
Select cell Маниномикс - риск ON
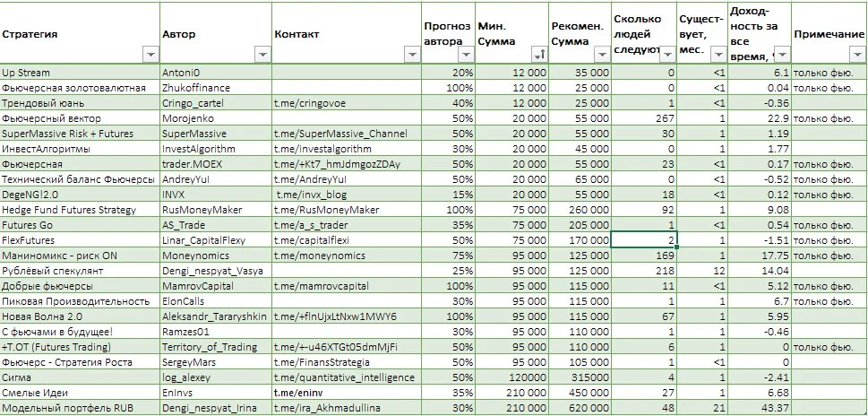pos(80,256)
